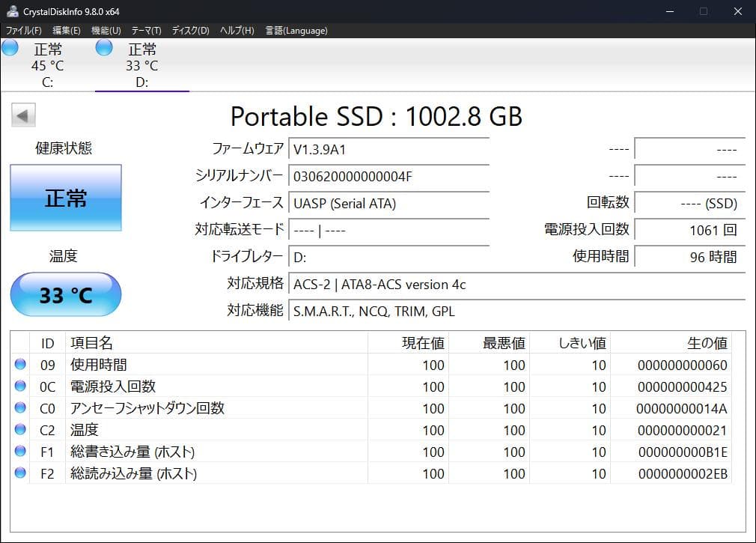Viewport: 756px width, 543px height.
Task: Minimize the CrystalDiskInfo window
Action: click(x=670, y=11)
